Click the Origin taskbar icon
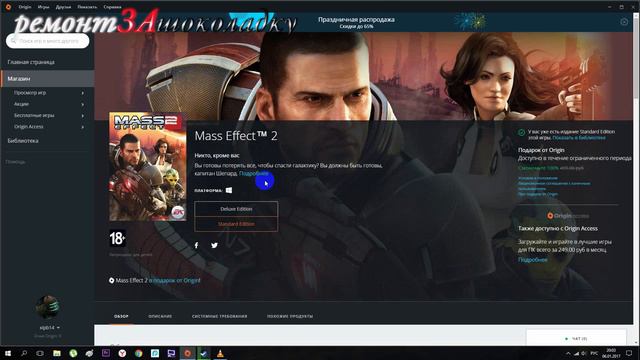Screen dimensions: 640x360 click(187, 353)
